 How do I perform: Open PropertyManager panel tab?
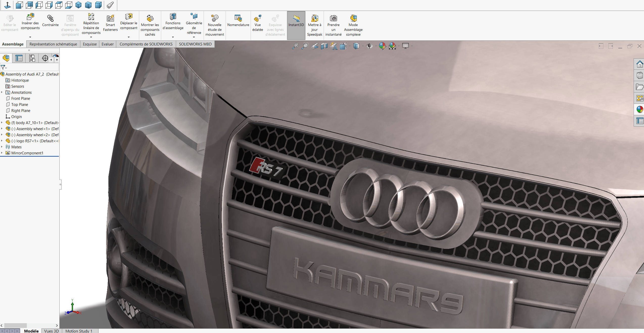[x=19, y=58]
